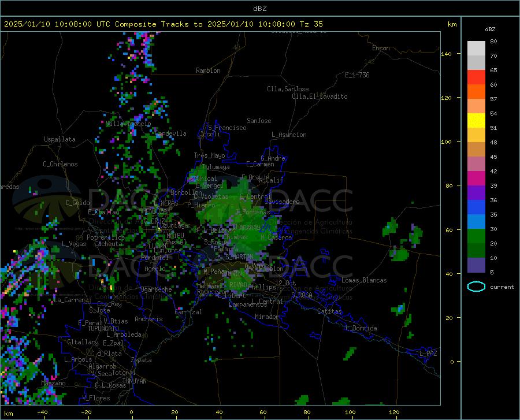Click the 'Divisadero' map label

coord(282,202)
